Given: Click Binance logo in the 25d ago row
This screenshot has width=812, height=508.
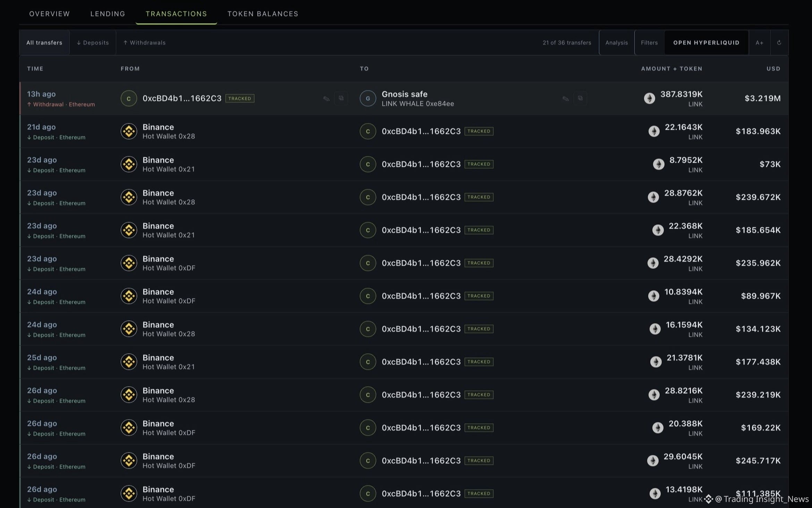Looking at the screenshot, I should (129, 362).
